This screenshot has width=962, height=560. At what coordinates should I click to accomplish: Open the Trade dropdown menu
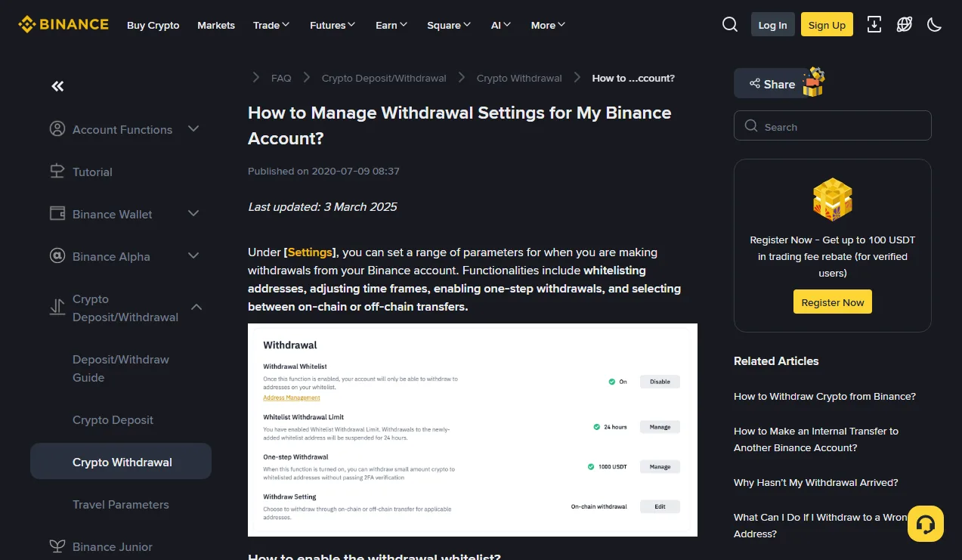(271, 25)
